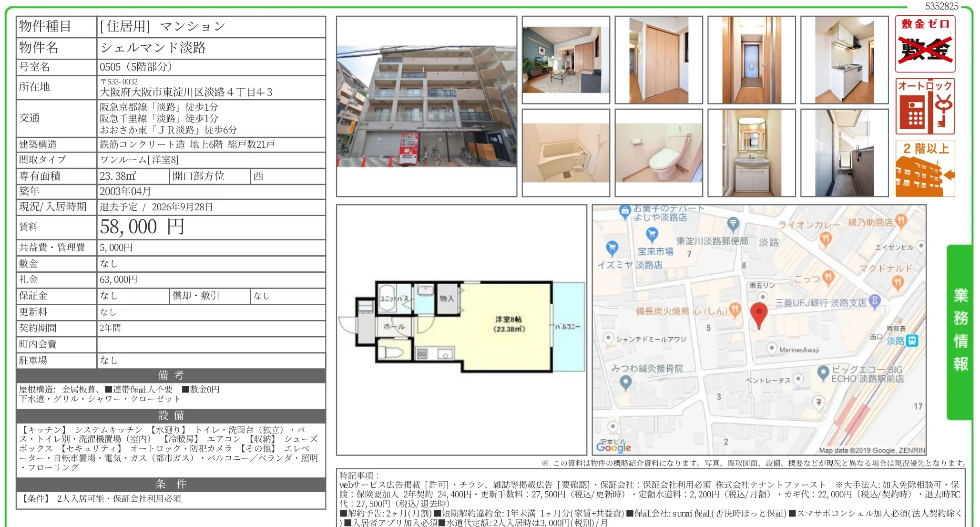The width and height of the screenshot is (980, 527).
Task: Open the building exterior photo
Action: [x=427, y=106]
